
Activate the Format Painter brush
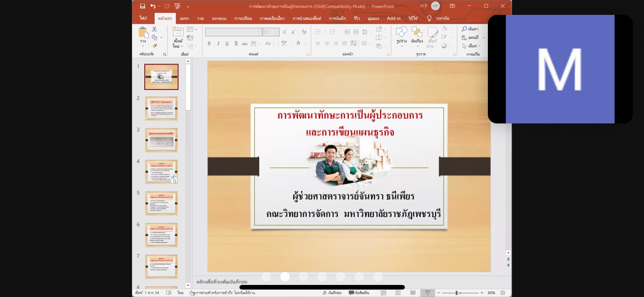pyautogui.click(x=154, y=46)
